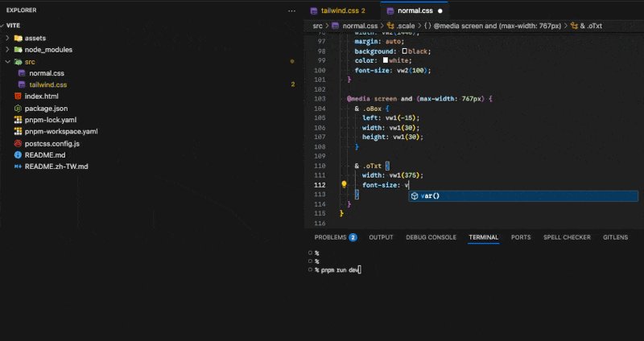Open package.json in the file tree
The image size is (644, 341).
coord(46,109)
